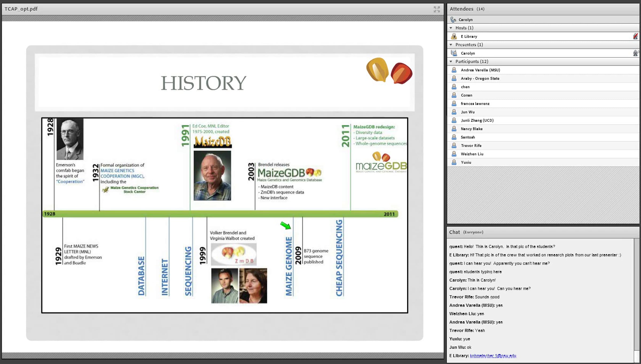Select attendee name Andrea Varella (MSU)
The height and width of the screenshot is (364, 641).
click(x=480, y=70)
